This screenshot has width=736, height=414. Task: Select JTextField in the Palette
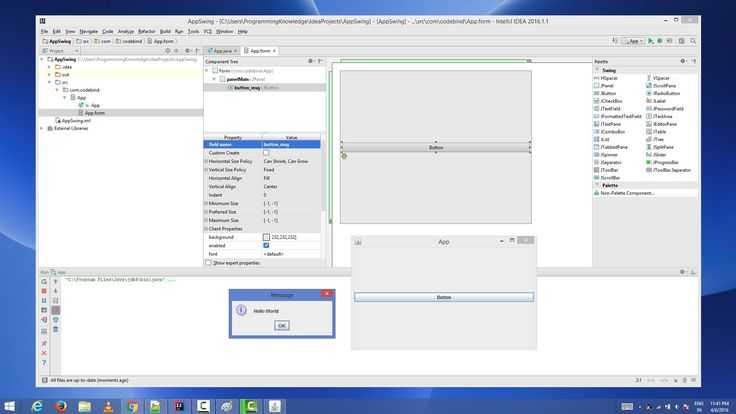point(611,109)
